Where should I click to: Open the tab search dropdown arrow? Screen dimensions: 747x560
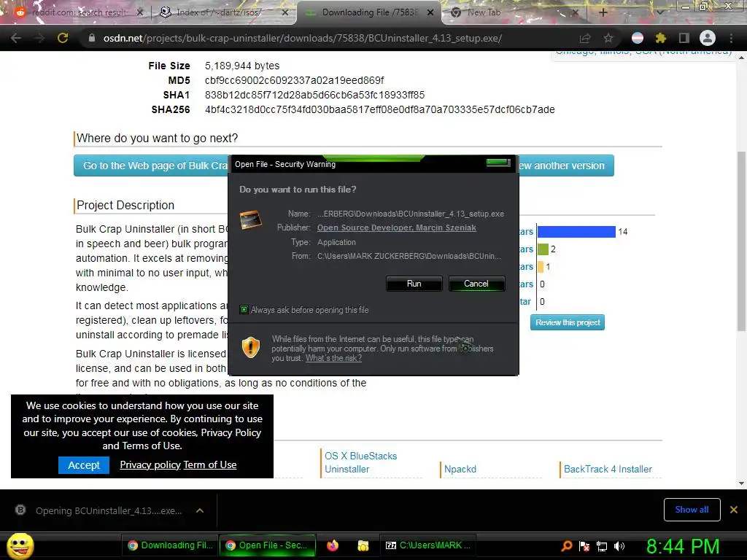click(659, 12)
